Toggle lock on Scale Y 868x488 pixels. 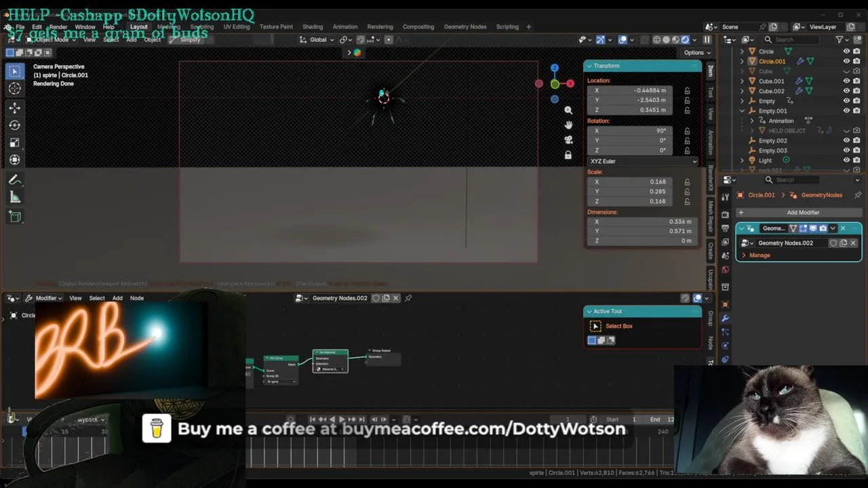(687, 192)
